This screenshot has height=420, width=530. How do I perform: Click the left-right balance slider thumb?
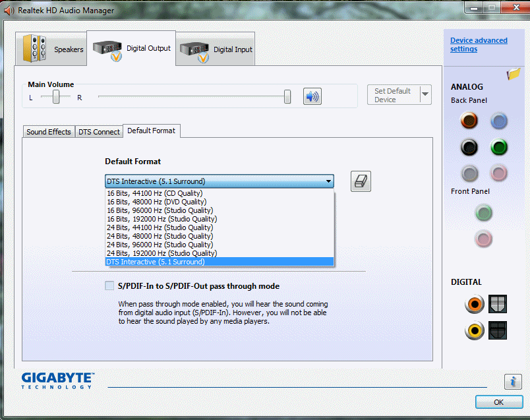(x=56, y=97)
